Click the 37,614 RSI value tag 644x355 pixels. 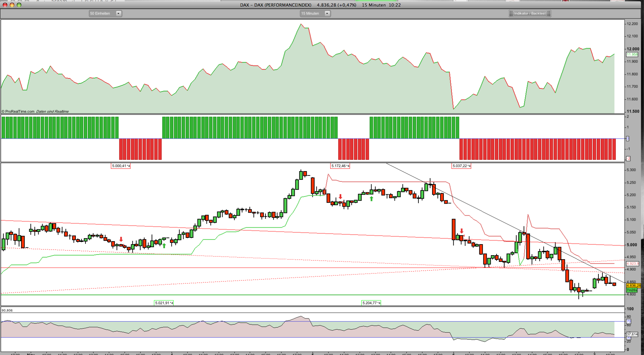[x=632, y=334]
